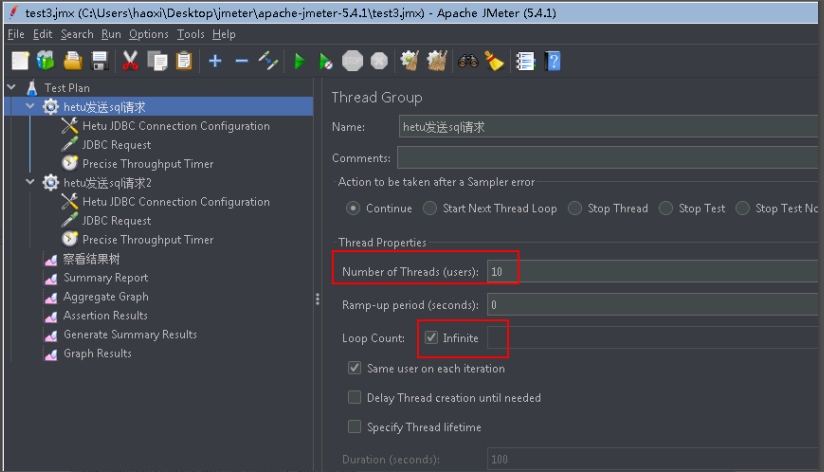Open the Tools menu

coord(190,34)
